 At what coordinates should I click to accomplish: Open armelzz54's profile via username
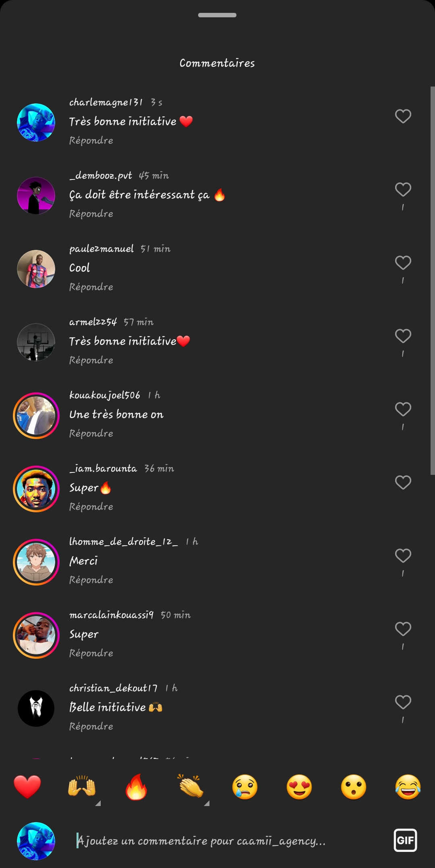click(x=93, y=322)
